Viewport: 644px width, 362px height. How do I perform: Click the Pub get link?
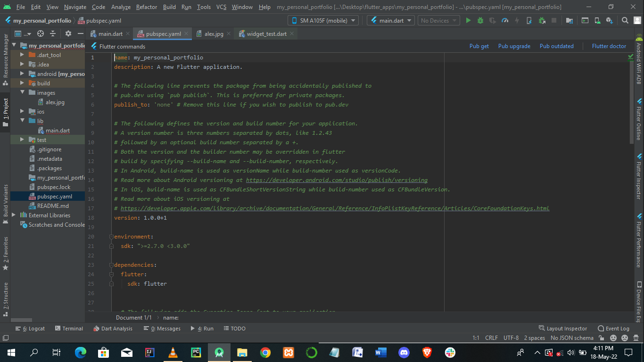coord(479,46)
